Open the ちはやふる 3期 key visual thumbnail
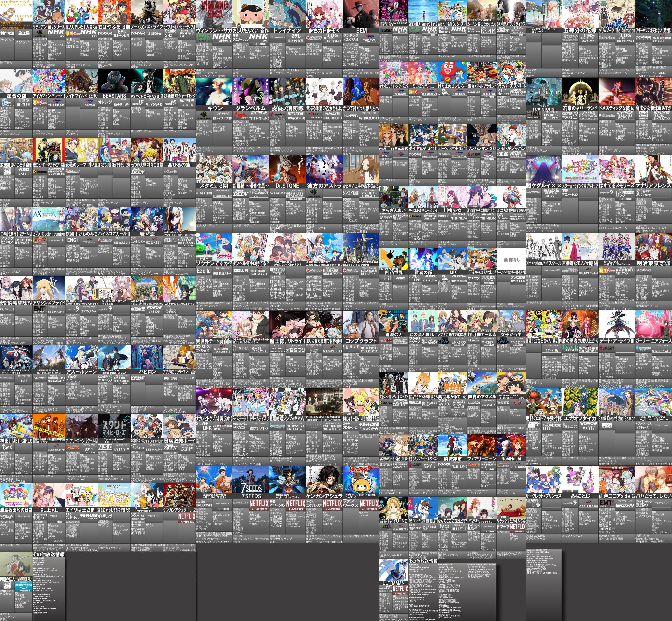This screenshot has width=672, height=621. 114,12
